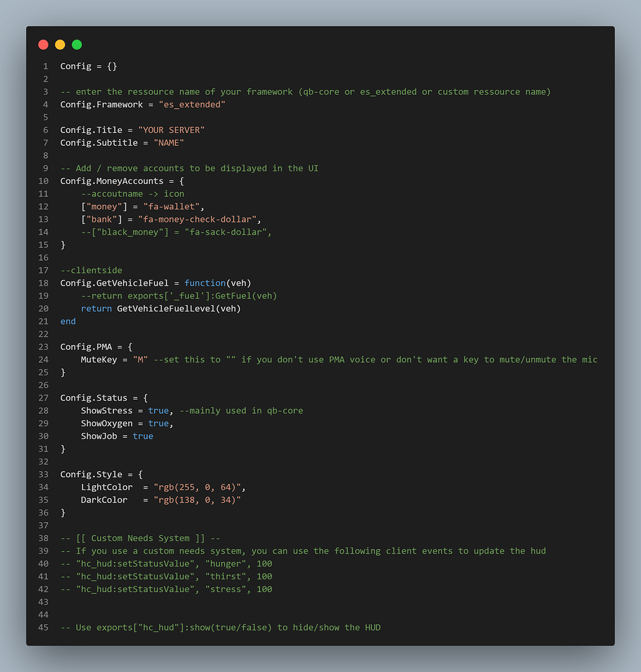
Task: Click DarkColor rgb(138, 0, 34) value
Action: [x=197, y=500]
